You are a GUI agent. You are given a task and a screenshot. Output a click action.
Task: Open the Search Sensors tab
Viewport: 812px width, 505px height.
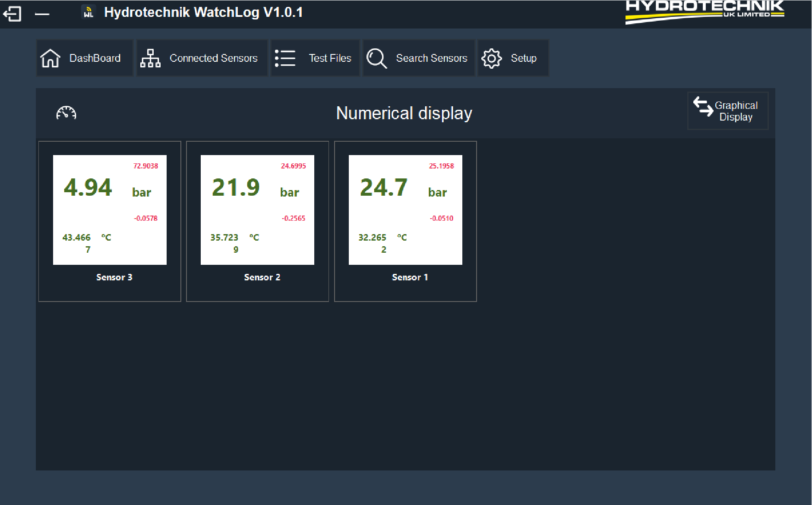(419, 58)
